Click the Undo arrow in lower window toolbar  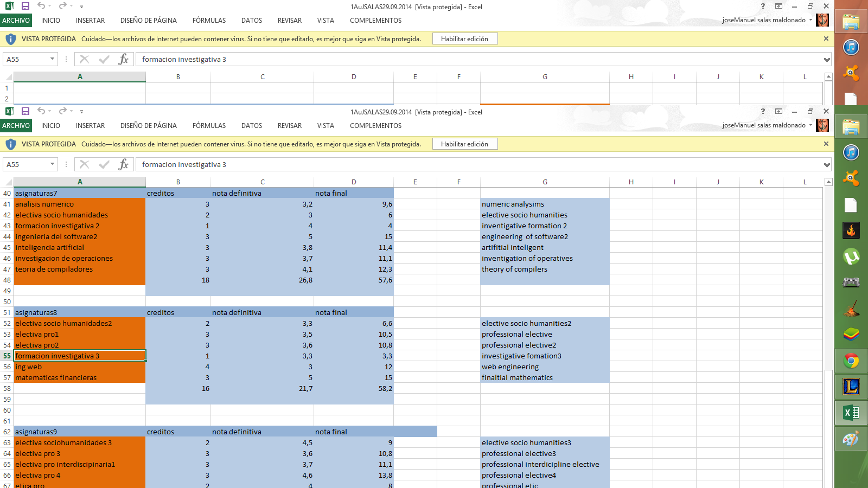click(41, 111)
